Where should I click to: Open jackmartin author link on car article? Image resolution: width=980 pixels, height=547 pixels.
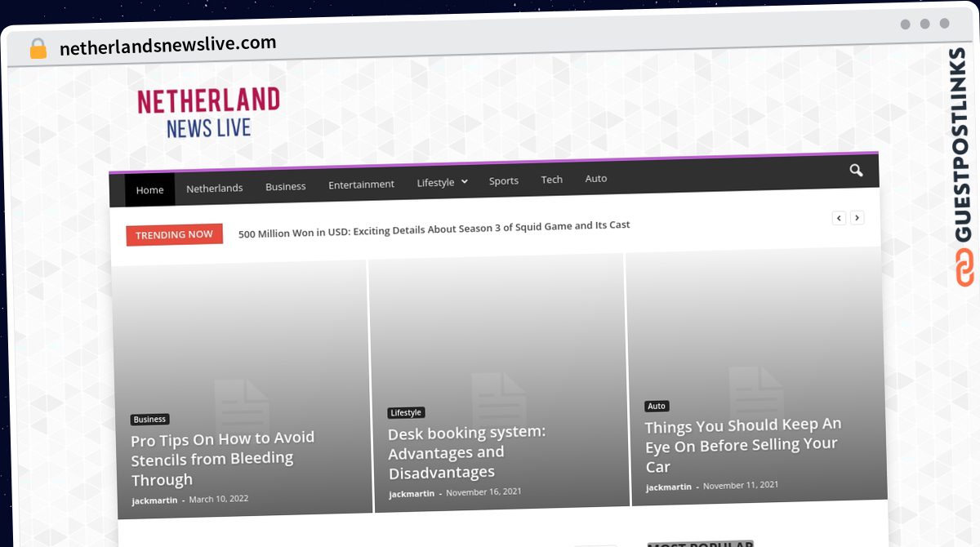click(669, 487)
